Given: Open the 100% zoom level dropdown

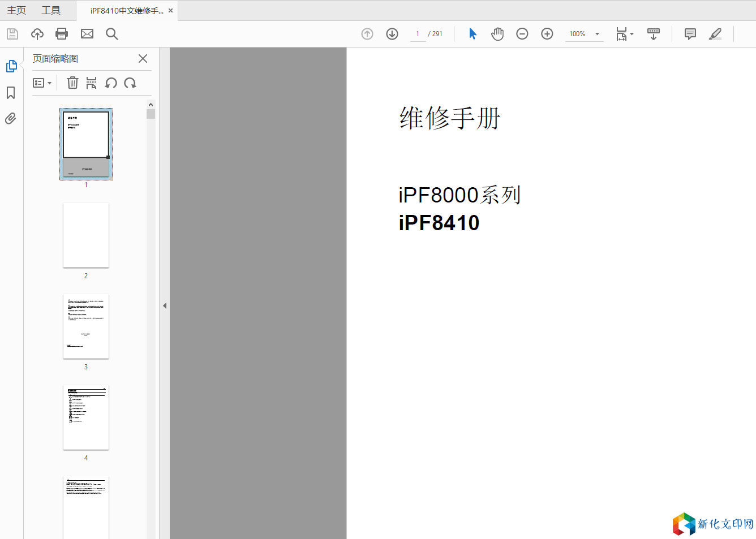Looking at the screenshot, I should tap(597, 34).
